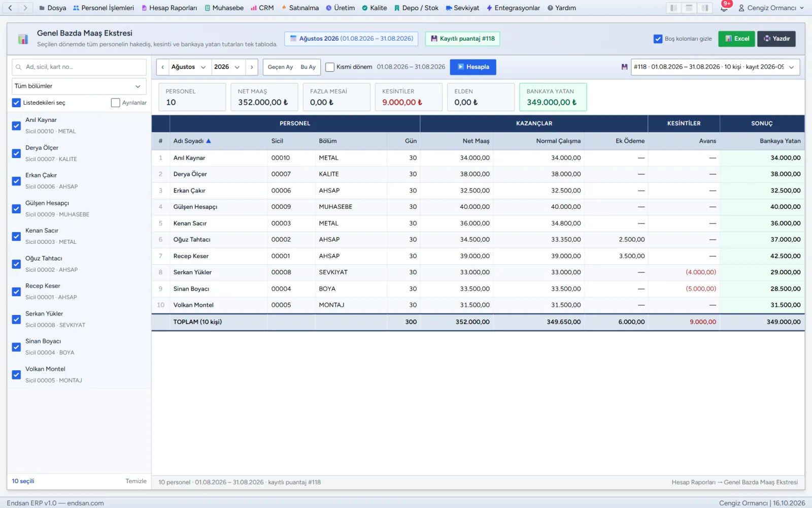Click the Bu Ay quick period button

pos(308,67)
